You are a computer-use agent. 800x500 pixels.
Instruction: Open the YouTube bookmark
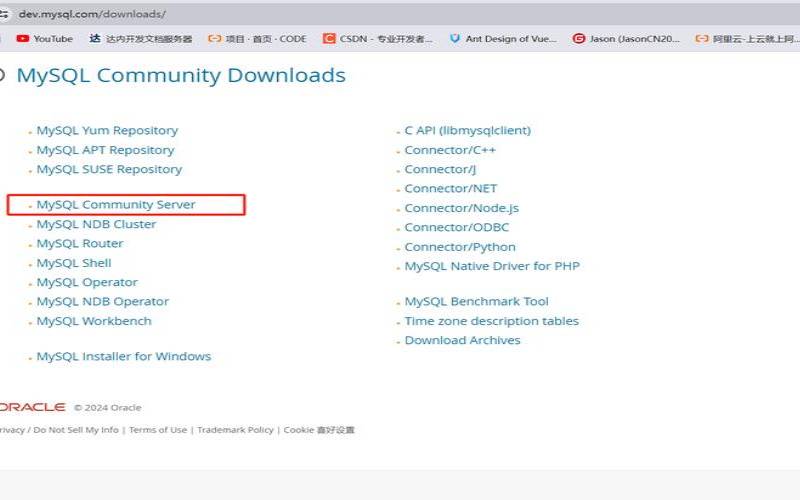[44, 39]
